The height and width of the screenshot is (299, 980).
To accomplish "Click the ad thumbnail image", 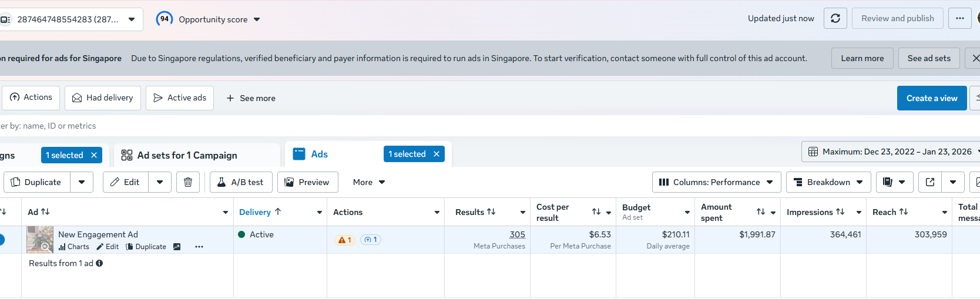I will 40,240.
